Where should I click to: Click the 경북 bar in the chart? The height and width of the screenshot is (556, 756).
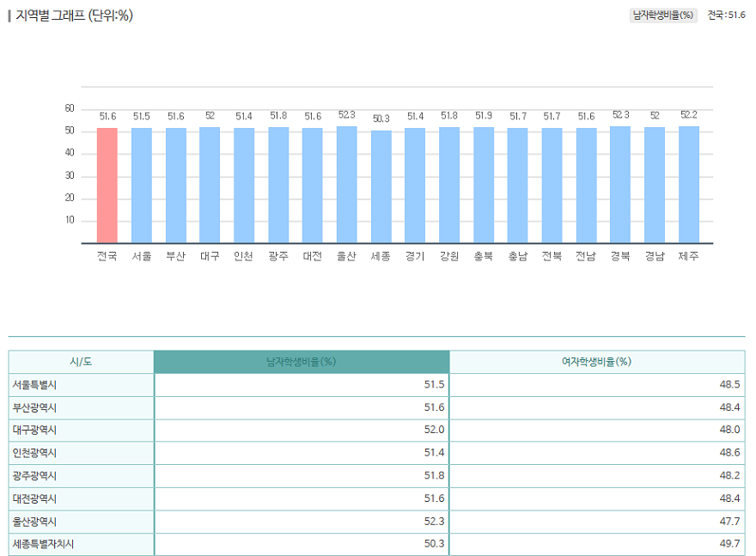point(620,185)
